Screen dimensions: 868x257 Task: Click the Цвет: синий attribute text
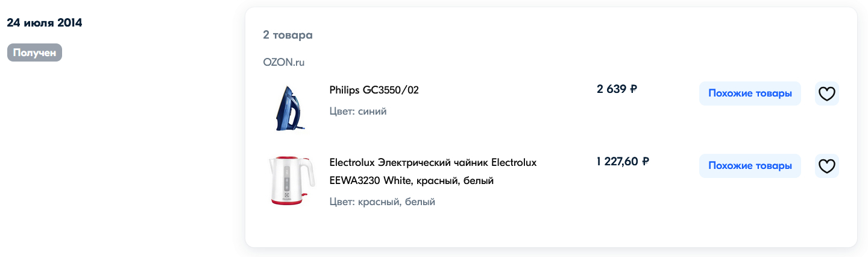[358, 112]
